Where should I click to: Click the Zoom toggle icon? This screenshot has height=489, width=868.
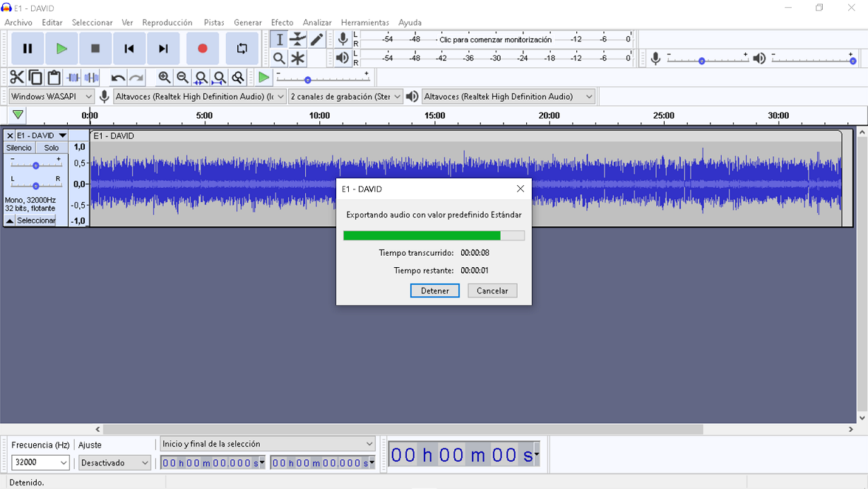(x=238, y=78)
